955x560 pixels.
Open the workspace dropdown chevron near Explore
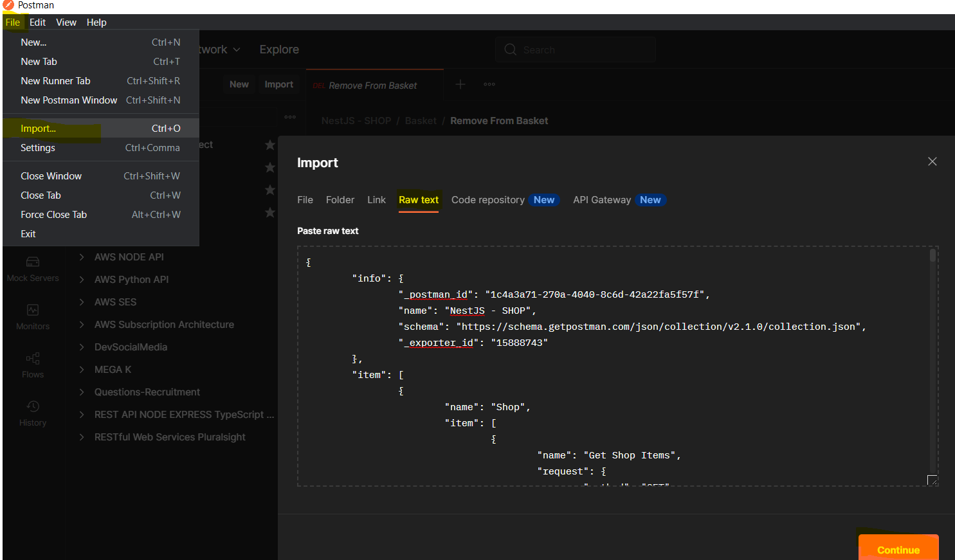pyautogui.click(x=237, y=50)
